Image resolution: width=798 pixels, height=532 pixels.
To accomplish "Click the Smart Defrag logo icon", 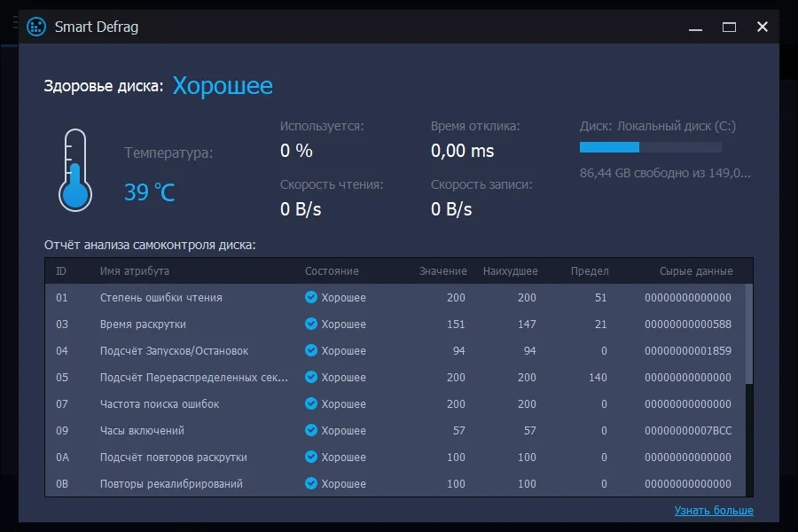I will click(x=36, y=27).
